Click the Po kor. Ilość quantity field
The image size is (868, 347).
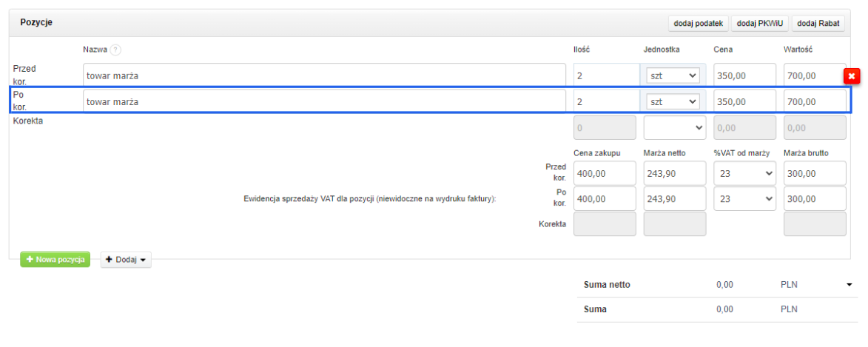click(604, 101)
